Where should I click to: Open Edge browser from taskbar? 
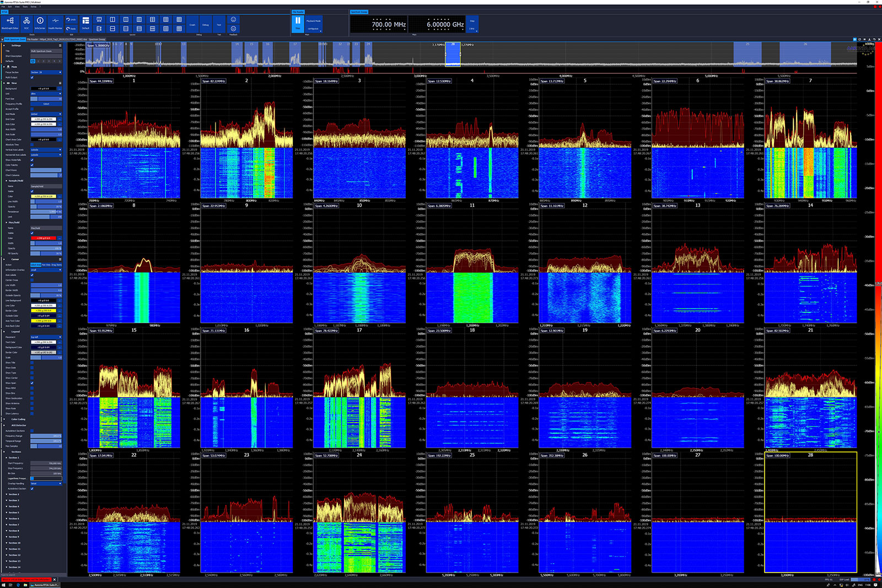click(x=18, y=585)
